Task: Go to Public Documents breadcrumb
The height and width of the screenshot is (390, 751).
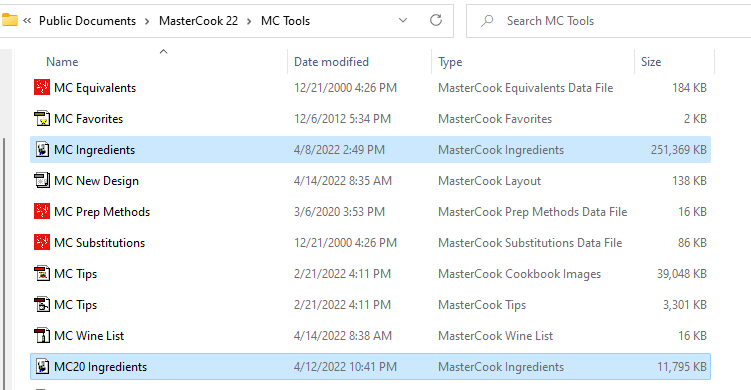Action: 87,21
